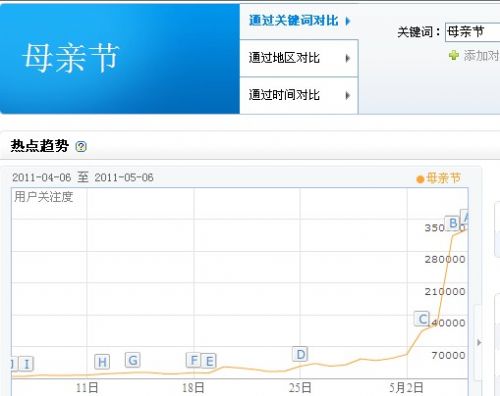
Task: Click news marker D on the chart
Action: [x=300, y=354]
